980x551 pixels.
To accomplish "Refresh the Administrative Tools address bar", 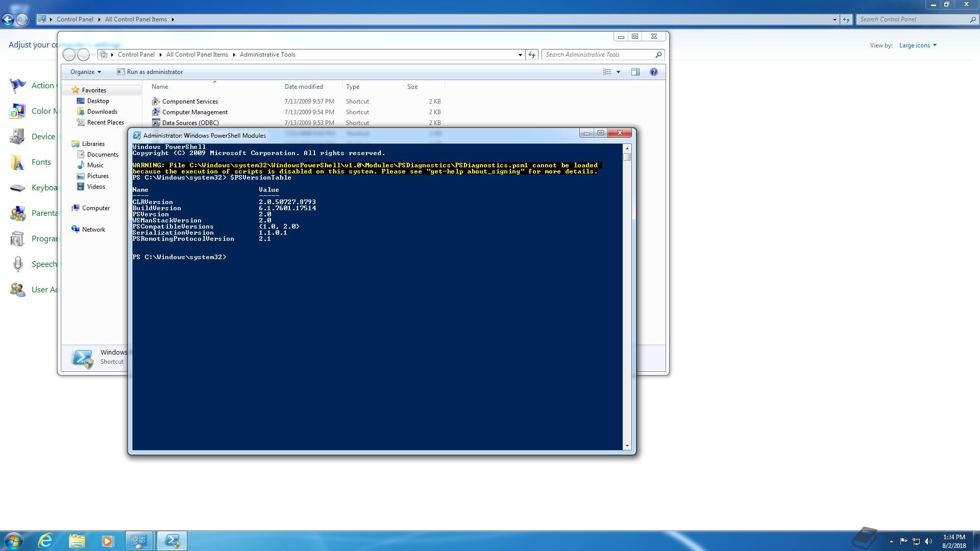I will pos(531,55).
